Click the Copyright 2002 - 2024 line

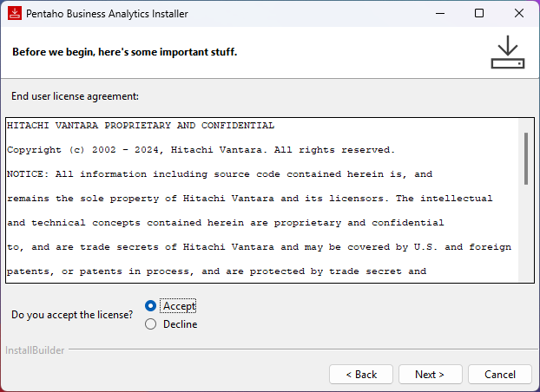[201, 150]
